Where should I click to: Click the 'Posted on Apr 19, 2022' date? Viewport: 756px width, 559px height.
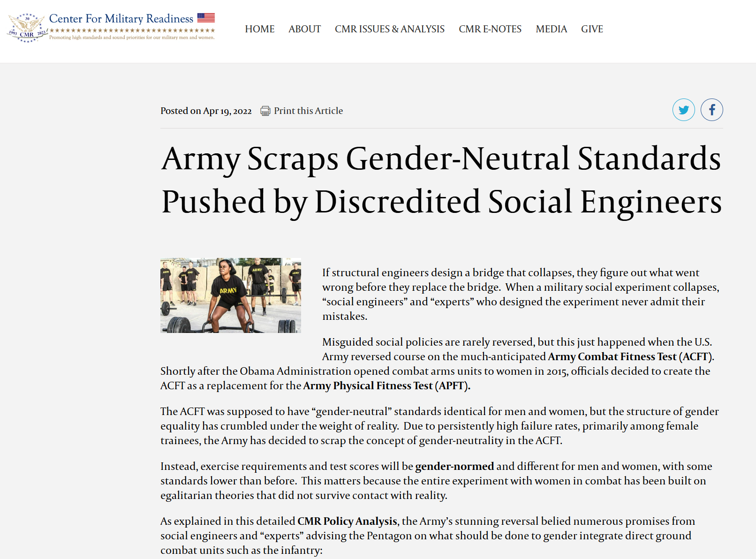tap(206, 111)
